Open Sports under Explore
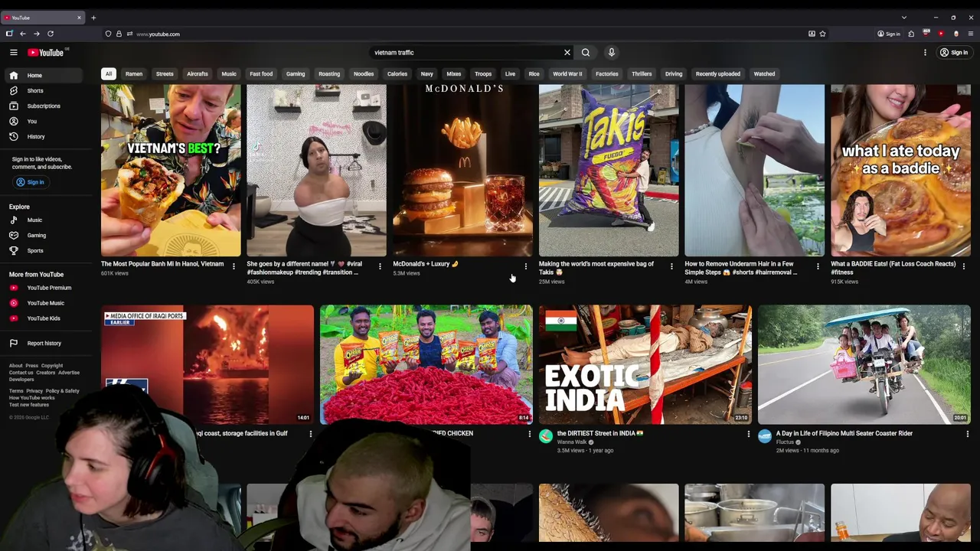980x551 pixels. (44, 250)
